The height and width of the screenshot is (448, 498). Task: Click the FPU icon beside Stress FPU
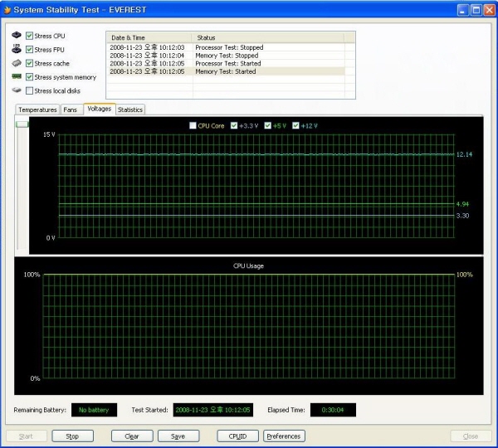click(17, 49)
